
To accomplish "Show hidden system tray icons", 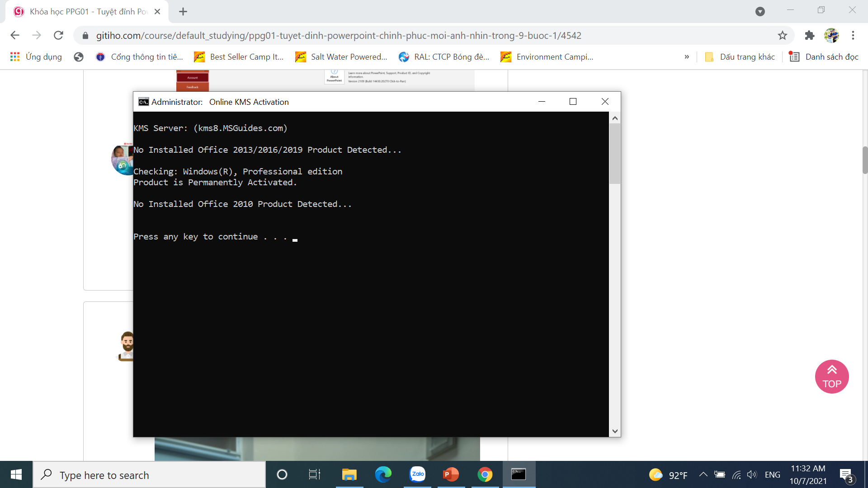I will pos(703,474).
